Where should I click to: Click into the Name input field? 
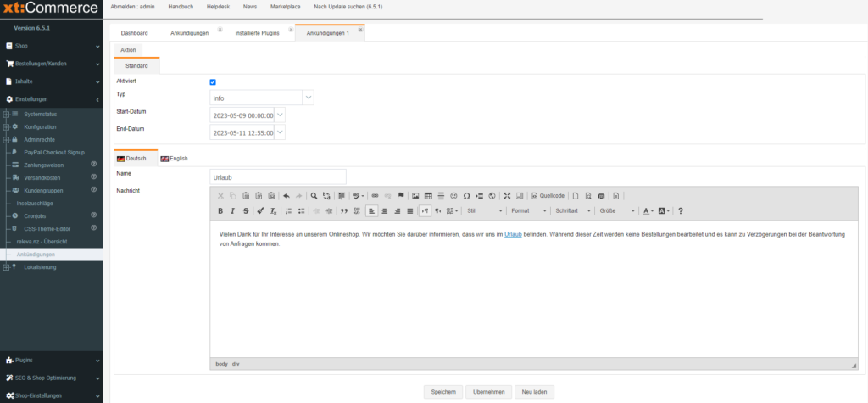(x=278, y=176)
